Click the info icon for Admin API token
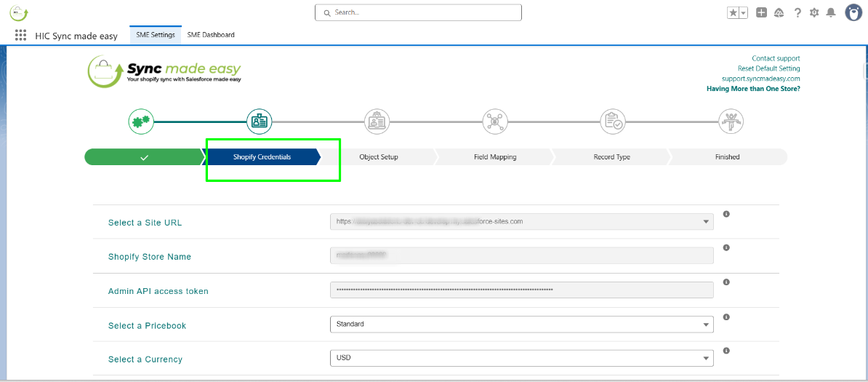This screenshot has height=382, width=868. click(x=726, y=282)
